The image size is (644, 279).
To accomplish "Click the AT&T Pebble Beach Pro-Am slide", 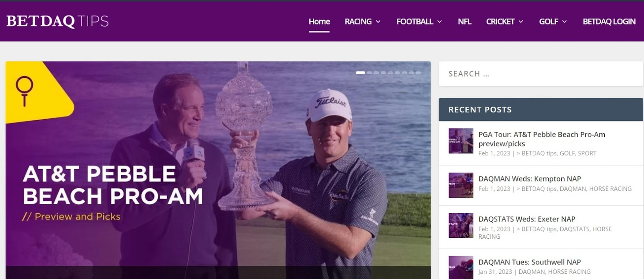I will (x=218, y=170).
